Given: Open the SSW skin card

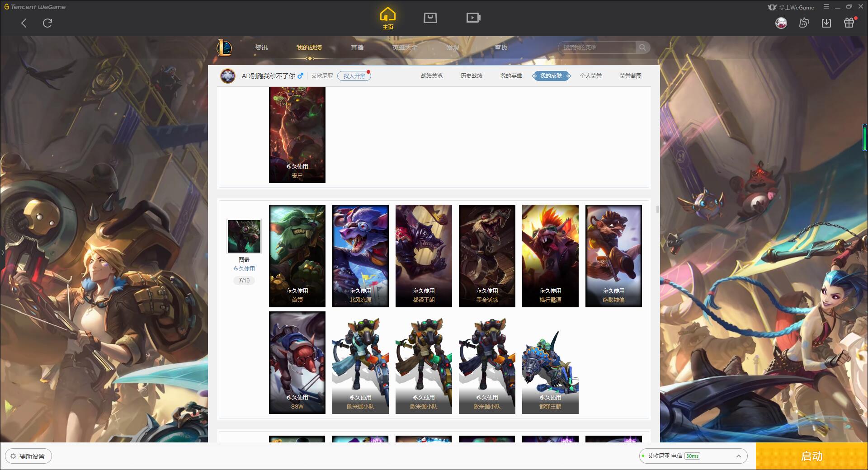Looking at the screenshot, I should click(297, 362).
